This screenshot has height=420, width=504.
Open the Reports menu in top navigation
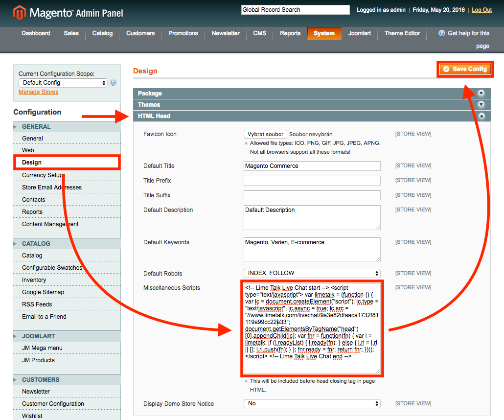click(290, 33)
